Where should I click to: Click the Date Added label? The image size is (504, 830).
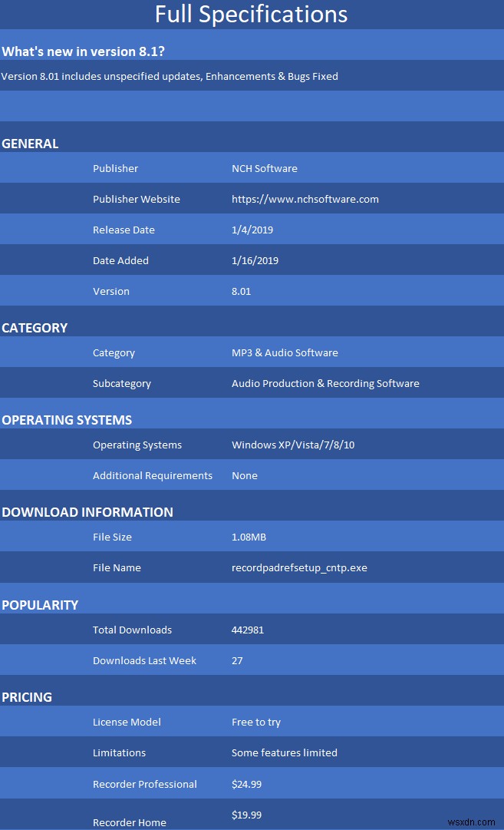(x=120, y=260)
